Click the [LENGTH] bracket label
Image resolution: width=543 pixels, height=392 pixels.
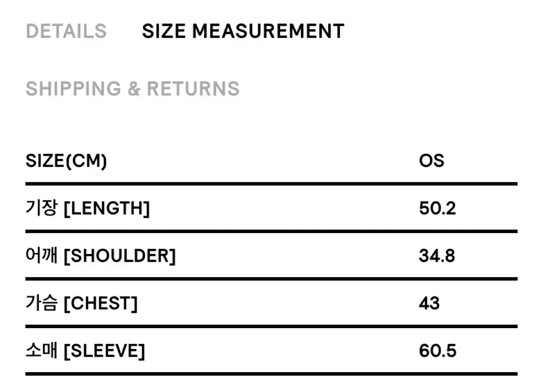click(107, 209)
